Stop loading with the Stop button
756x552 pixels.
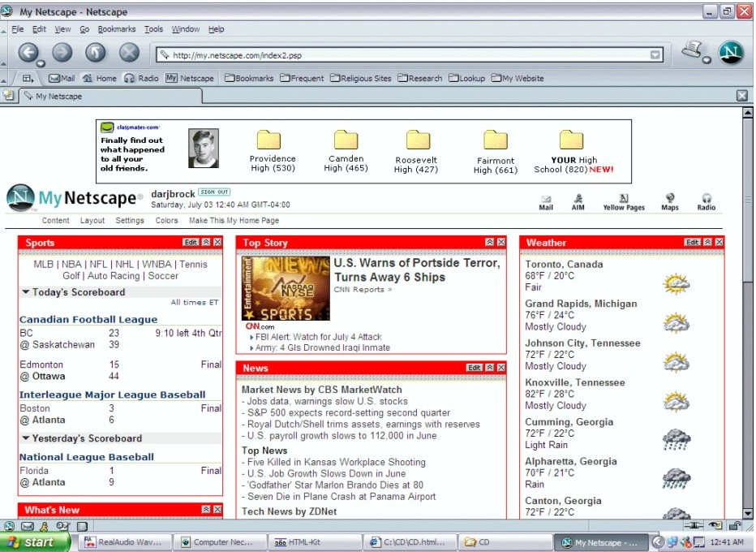(x=129, y=52)
